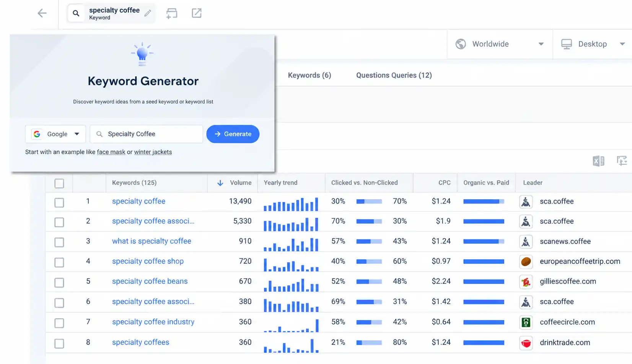Try the face mask example link

111,152
